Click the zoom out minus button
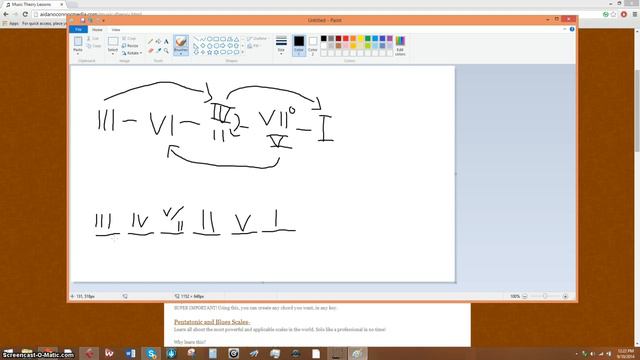The width and height of the screenshot is (640, 360). tap(525, 296)
